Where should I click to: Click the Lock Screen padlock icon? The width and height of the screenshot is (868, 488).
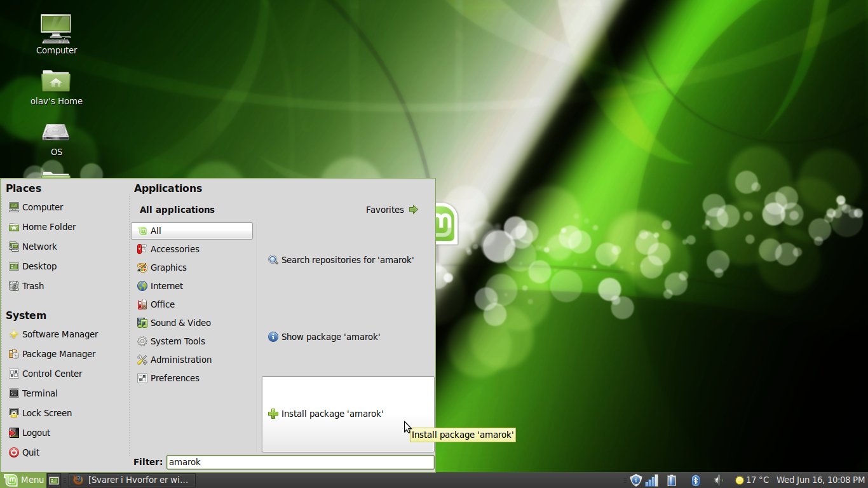[13, 413]
